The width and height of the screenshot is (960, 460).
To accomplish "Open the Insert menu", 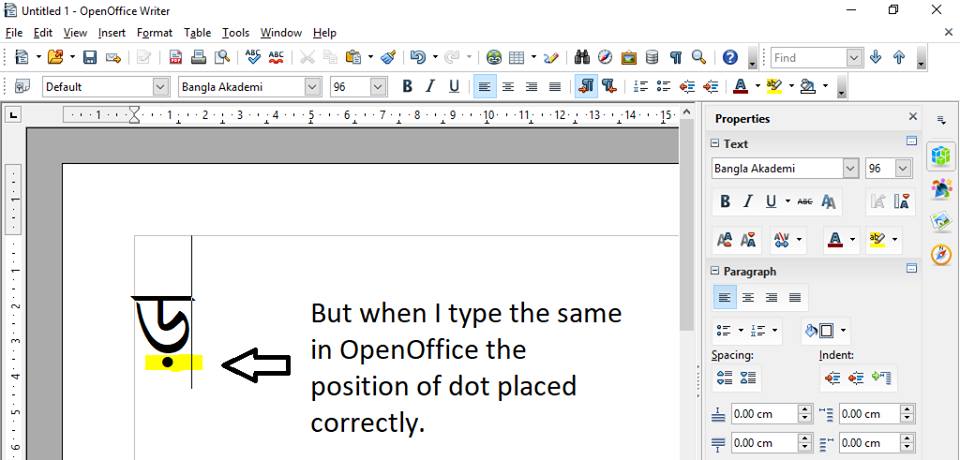I will click(111, 32).
